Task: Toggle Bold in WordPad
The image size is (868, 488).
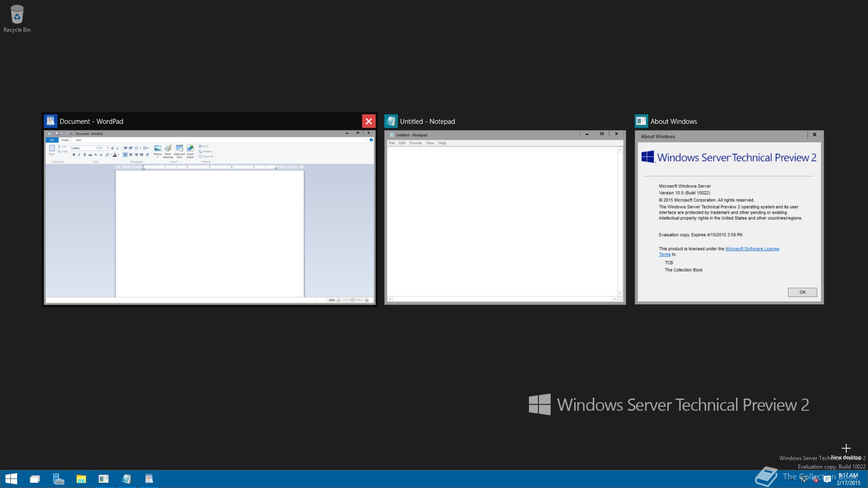Action: [74, 155]
